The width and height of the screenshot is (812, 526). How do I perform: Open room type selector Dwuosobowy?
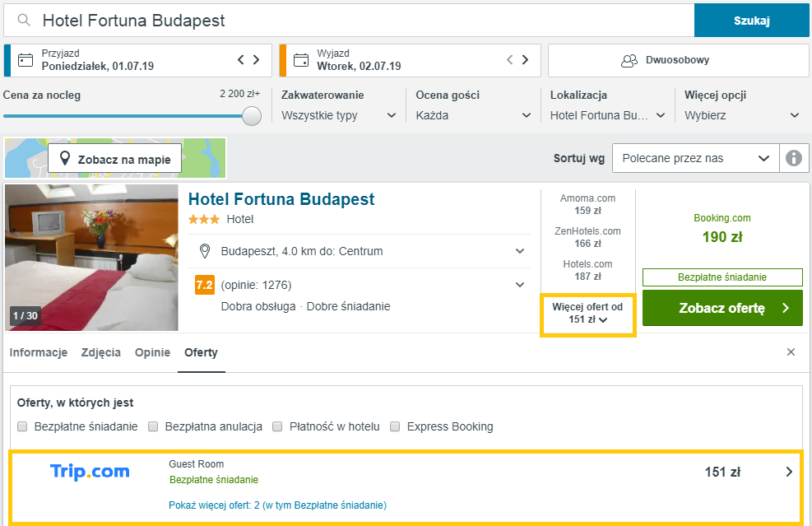pos(679,60)
